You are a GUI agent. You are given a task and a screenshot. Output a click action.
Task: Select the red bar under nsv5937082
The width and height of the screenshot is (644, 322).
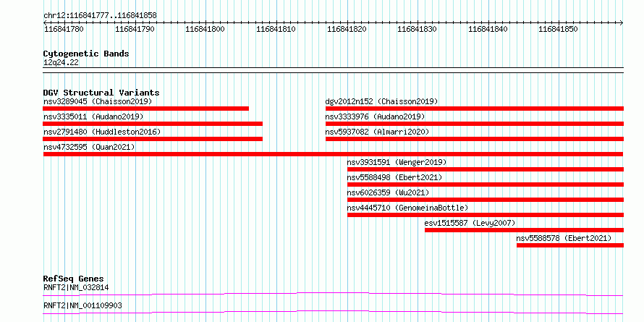pos(475,139)
